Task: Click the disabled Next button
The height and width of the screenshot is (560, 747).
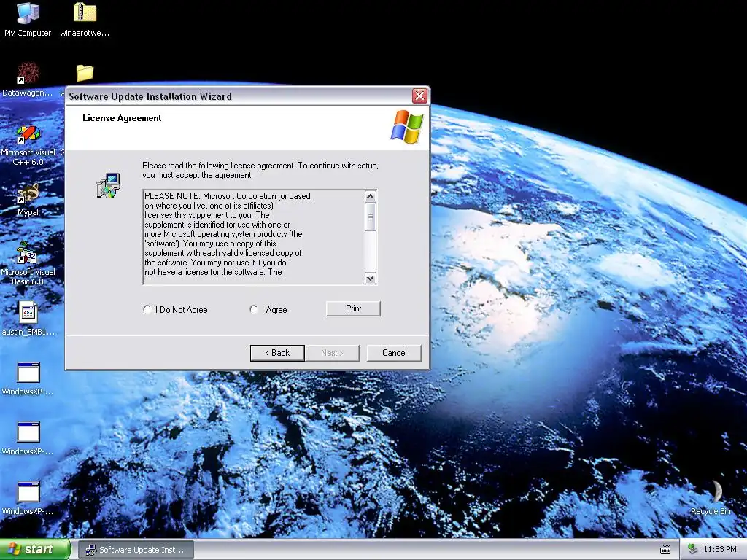Action: (x=332, y=353)
